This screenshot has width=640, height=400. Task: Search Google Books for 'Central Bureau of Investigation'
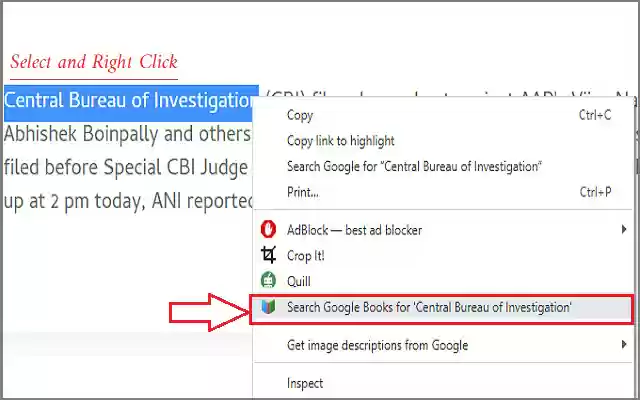[x=442, y=309]
